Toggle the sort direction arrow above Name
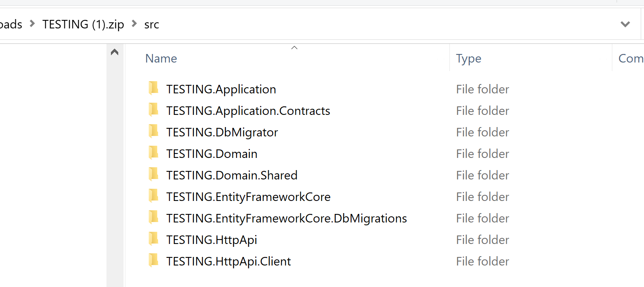Screen dimensions: 644x287 point(294,47)
